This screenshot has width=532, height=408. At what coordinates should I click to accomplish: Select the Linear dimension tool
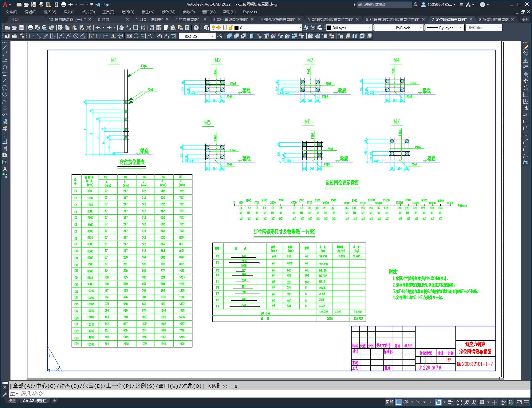(x=31, y=36)
